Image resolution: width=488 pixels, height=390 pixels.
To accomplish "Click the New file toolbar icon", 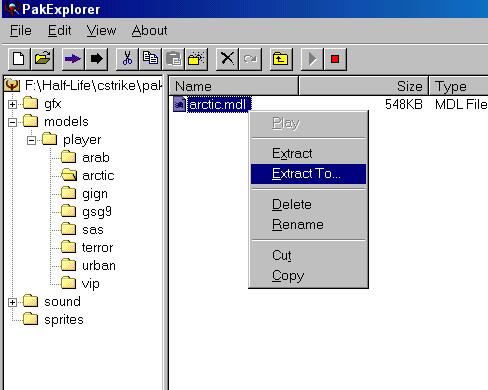I will (x=19, y=59).
